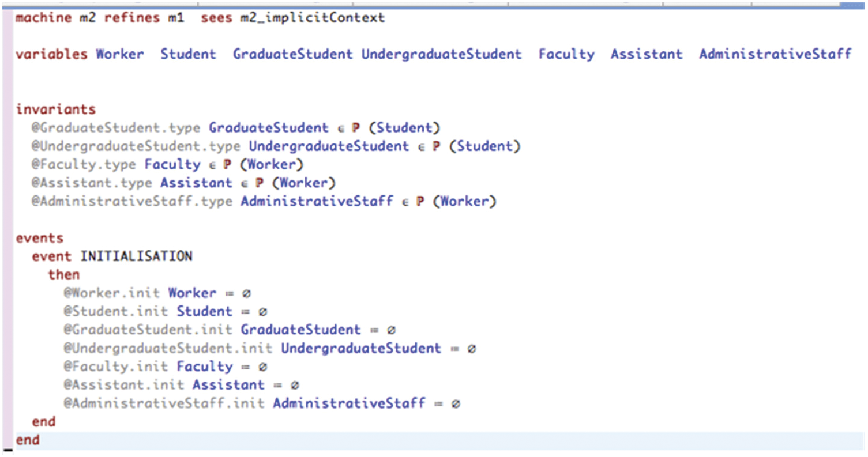Click the @AdministrativeStaff.type invariant label
Image resolution: width=868 pixels, height=457 pixels.
132,202
